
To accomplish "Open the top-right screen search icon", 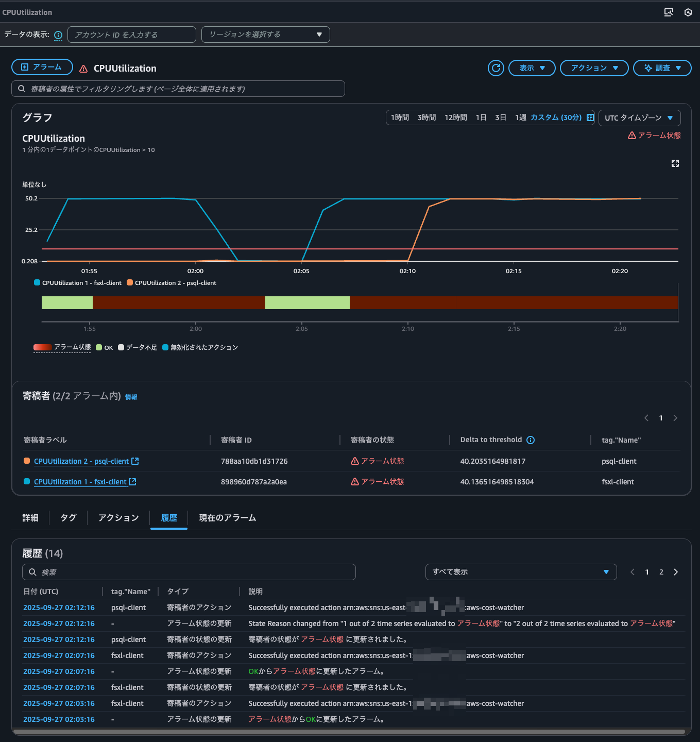I will pos(669,12).
